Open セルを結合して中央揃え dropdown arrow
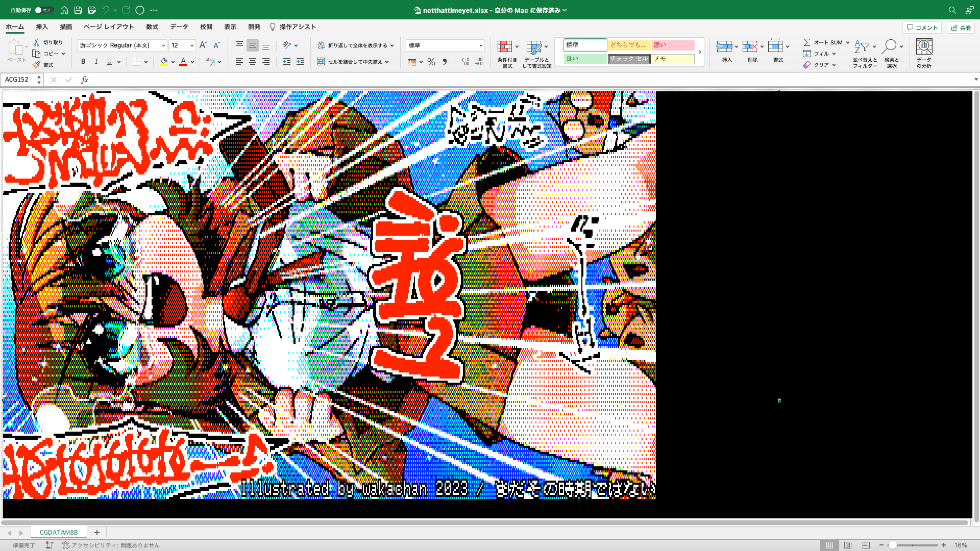 click(x=387, y=62)
